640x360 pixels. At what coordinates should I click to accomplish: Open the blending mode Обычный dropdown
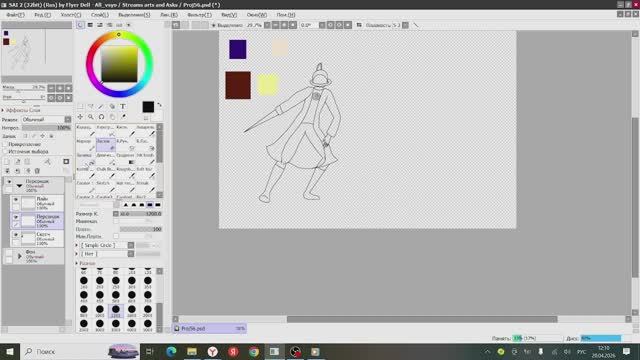click(46, 119)
